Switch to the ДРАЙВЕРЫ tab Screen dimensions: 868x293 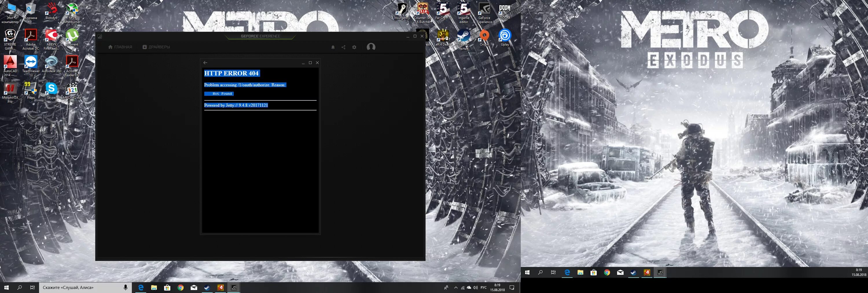coord(156,47)
